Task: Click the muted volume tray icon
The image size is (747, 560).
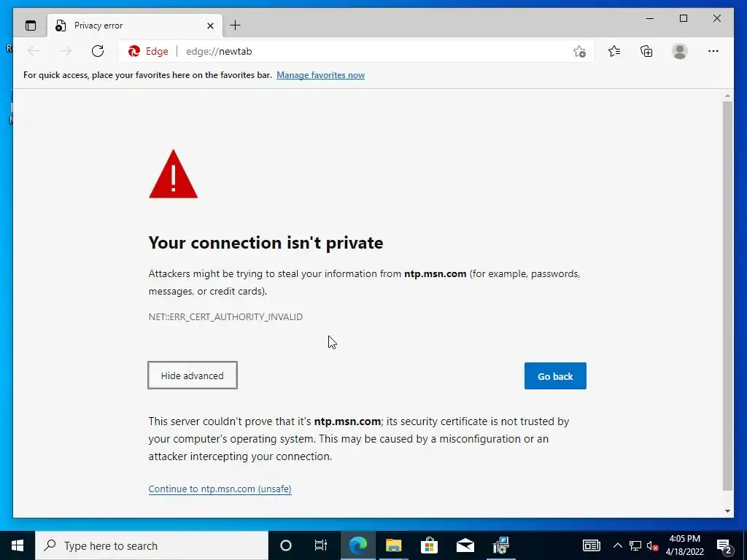Action: (x=652, y=545)
